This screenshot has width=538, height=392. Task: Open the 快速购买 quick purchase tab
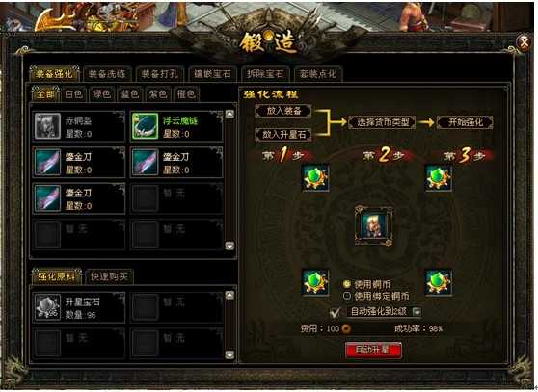coord(109,276)
